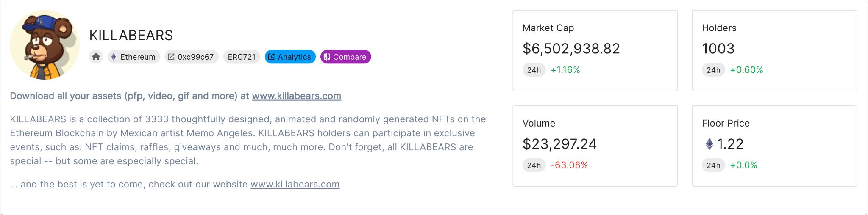
Task: Open the Compare collections view
Action: click(346, 57)
